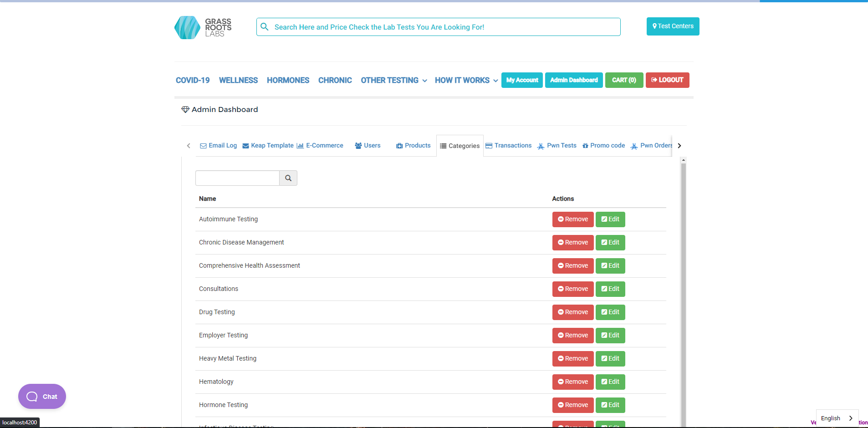The height and width of the screenshot is (428, 868).
Task: Click the category search magnifier button
Action: coord(288,178)
